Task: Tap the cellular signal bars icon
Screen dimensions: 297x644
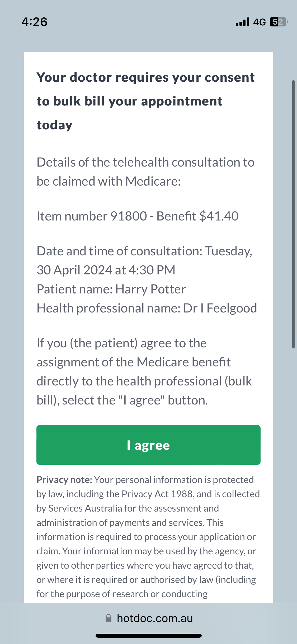Action: click(x=242, y=22)
